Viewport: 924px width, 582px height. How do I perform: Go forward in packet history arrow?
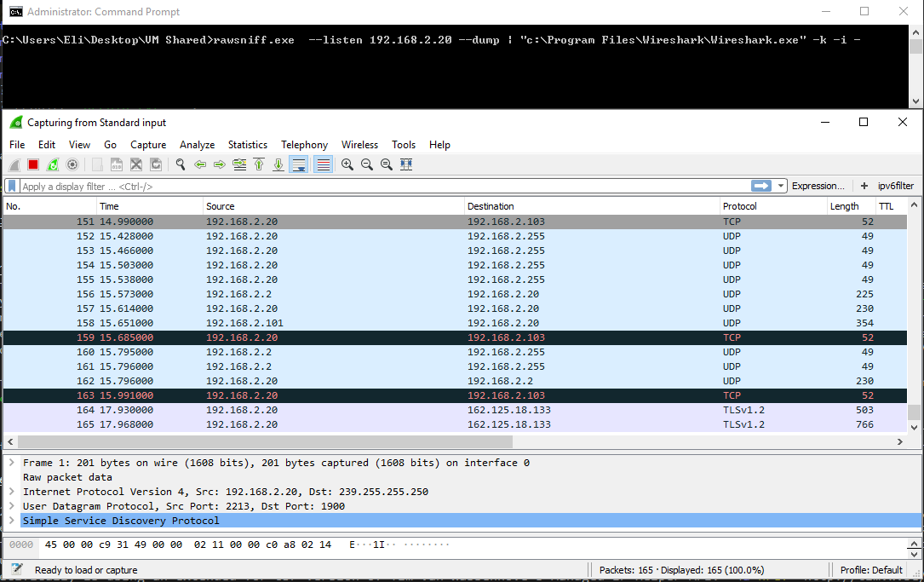(220, 165)
